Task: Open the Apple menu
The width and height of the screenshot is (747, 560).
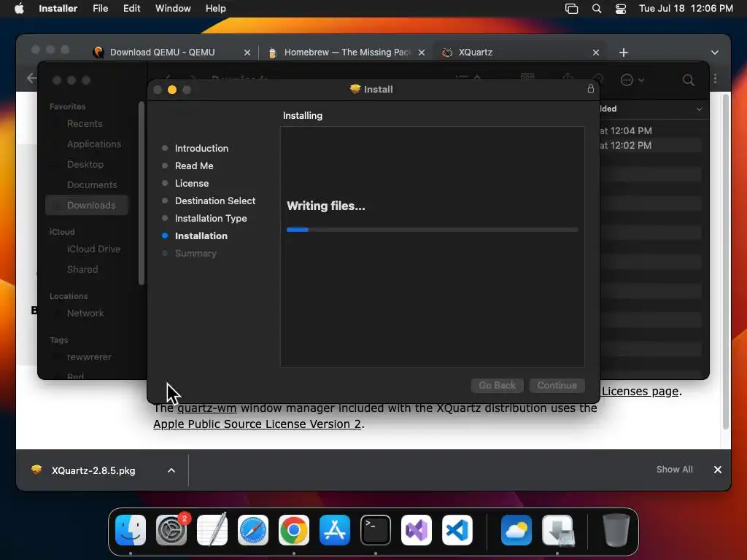Action: pos(19,9)
